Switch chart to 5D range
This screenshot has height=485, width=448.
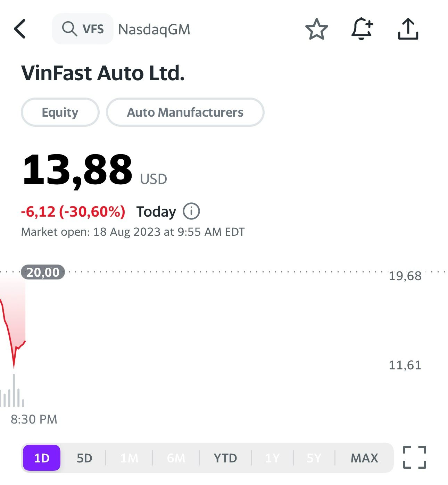point(84,458)
